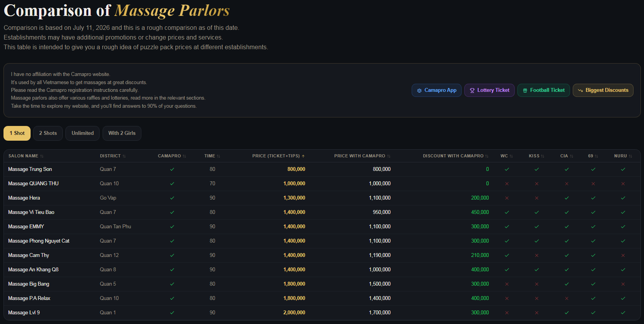Click the Go Vap district cell
The image size is (644, 324).
pos(108,198)
